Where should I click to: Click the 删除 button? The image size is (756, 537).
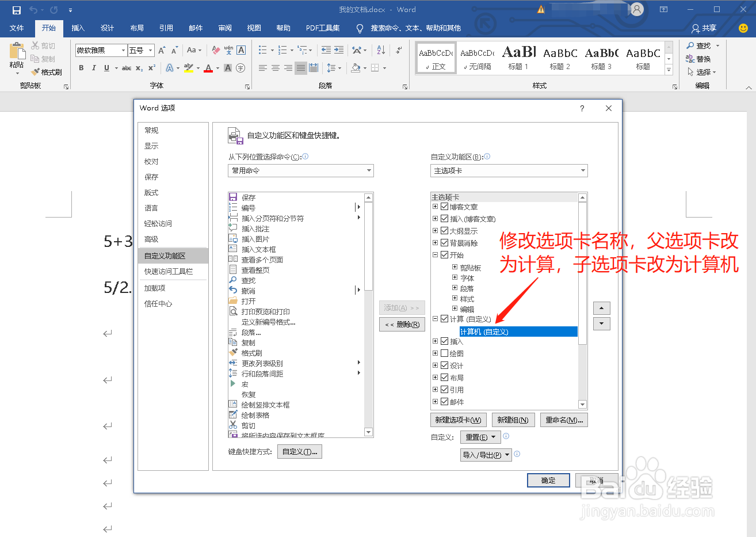click(402, 325)
